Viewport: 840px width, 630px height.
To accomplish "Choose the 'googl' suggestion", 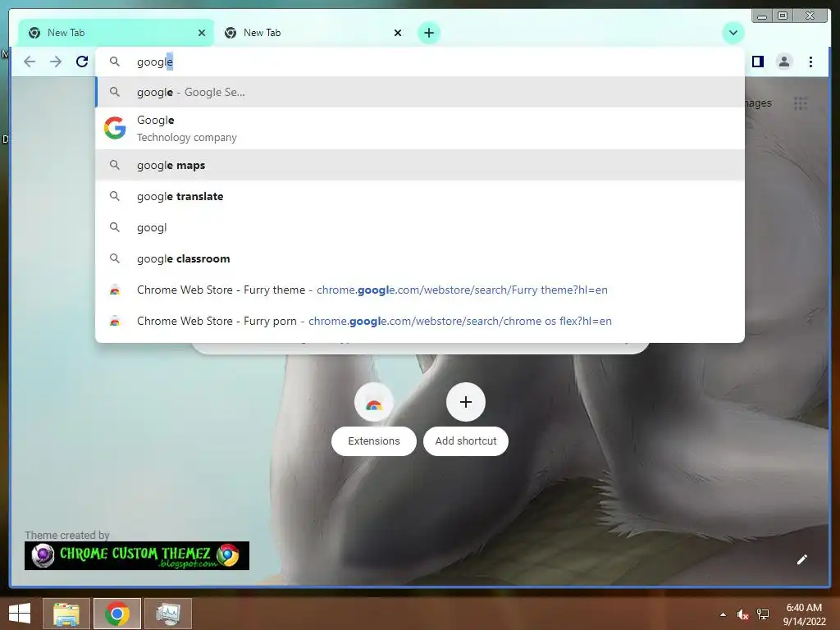I will 420,227.
